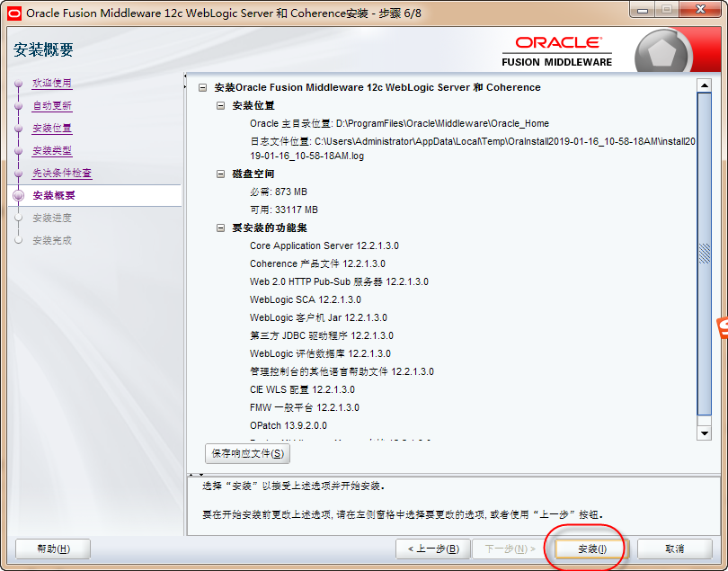This screenshot has width=728, height=571.
Task: Click the scrollbar down arrow in the summary pane
Action: click(705, 433)
